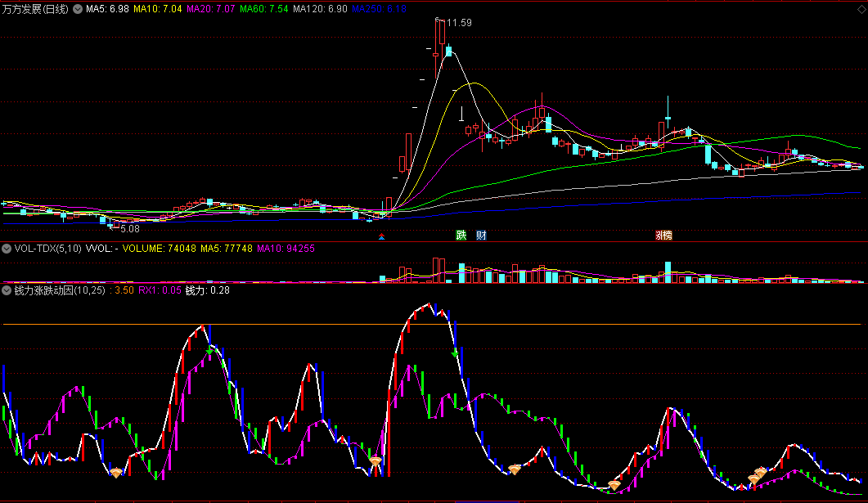Click the 5.08 low price label
This screenshot has width=868, height=503.
[130, 228]
